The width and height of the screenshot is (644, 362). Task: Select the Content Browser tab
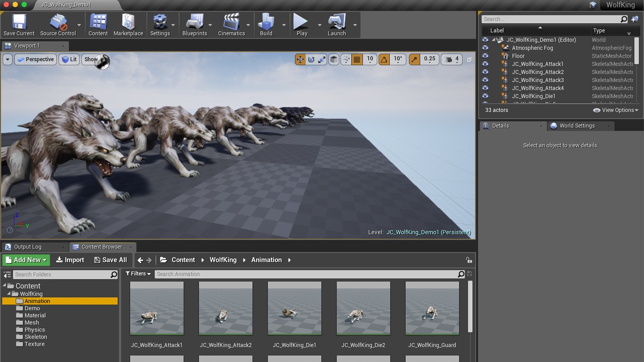[102, 247]
